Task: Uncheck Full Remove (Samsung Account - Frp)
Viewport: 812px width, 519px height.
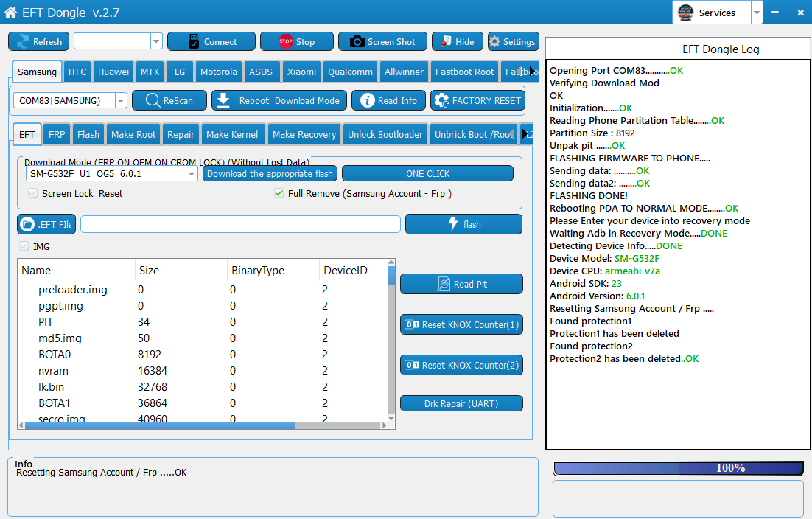Action: click(x=279, y=193)
